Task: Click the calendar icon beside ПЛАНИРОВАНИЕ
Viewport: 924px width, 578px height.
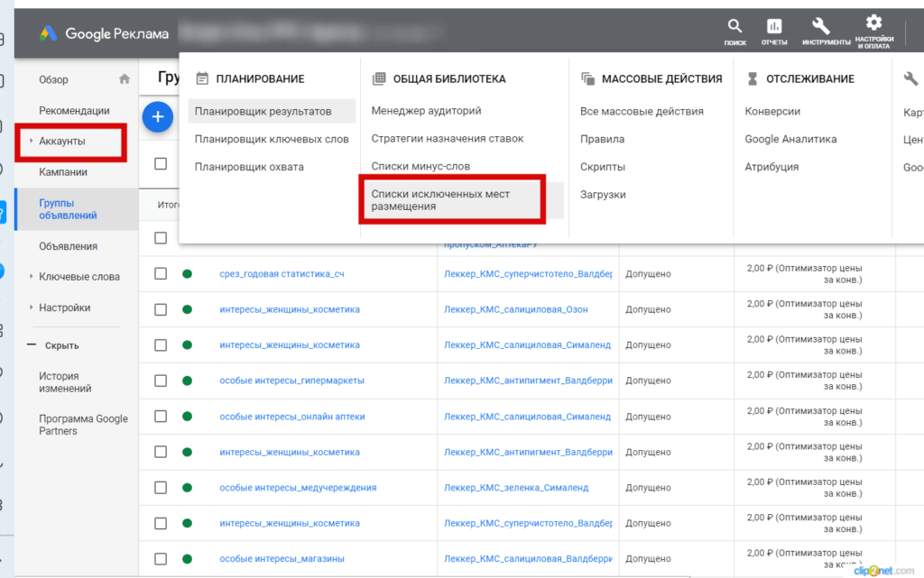Action: pyautogui.click(x=202, y=78)
